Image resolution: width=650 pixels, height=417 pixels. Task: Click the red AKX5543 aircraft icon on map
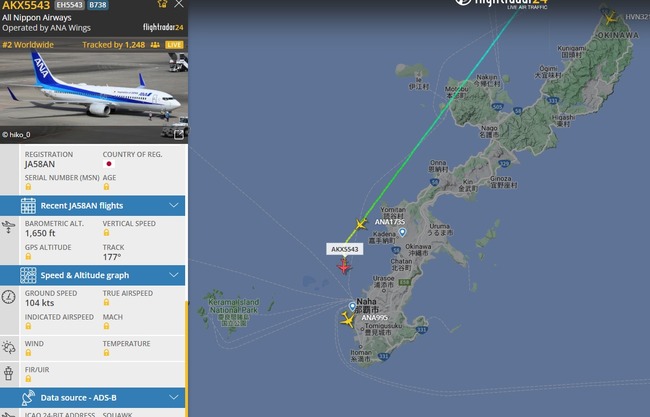click(x=344, y=267)
